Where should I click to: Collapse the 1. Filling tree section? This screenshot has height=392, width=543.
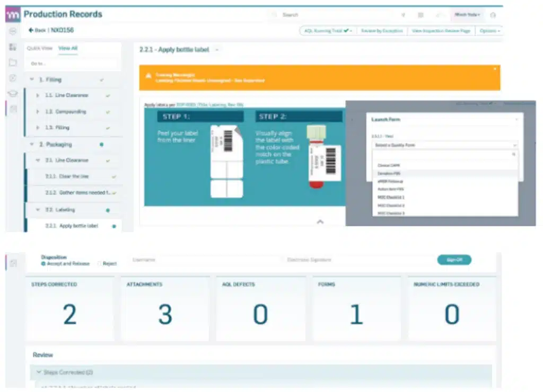[x=31, y=79]
